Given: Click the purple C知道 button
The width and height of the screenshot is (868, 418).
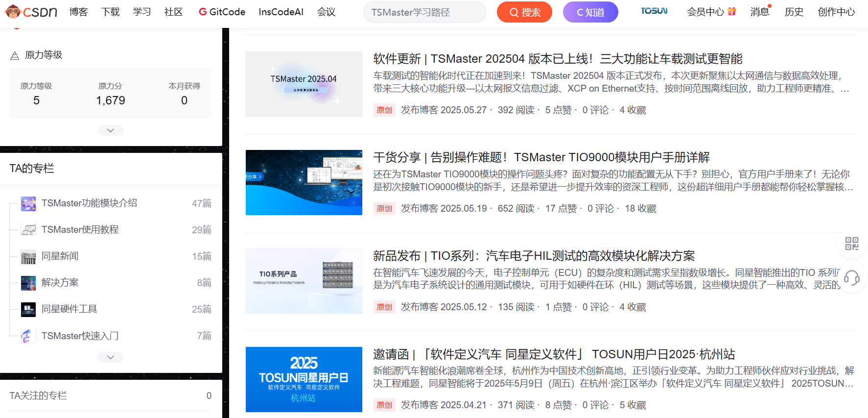Looking at the screenshot, I should click(590, 12).
